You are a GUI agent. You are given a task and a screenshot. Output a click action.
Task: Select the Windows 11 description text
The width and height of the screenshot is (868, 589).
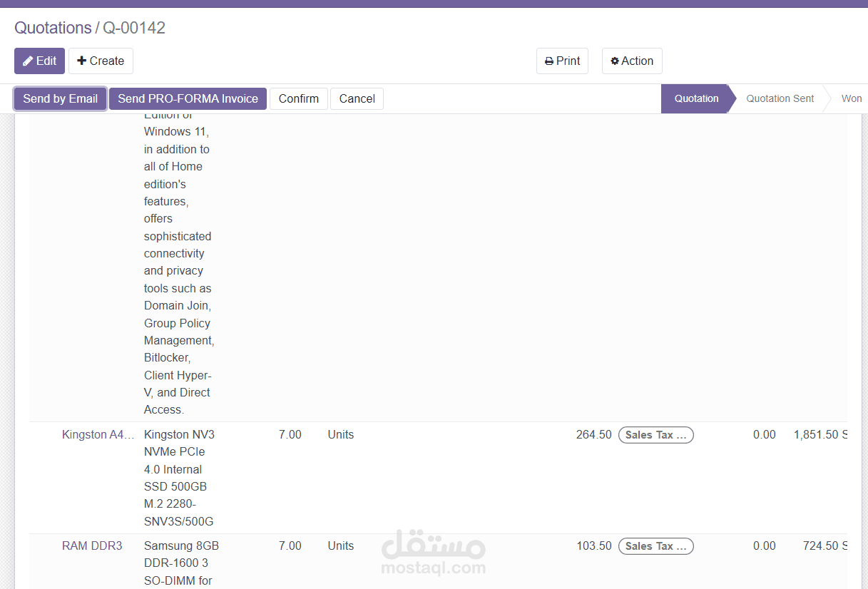pos(179,265)
